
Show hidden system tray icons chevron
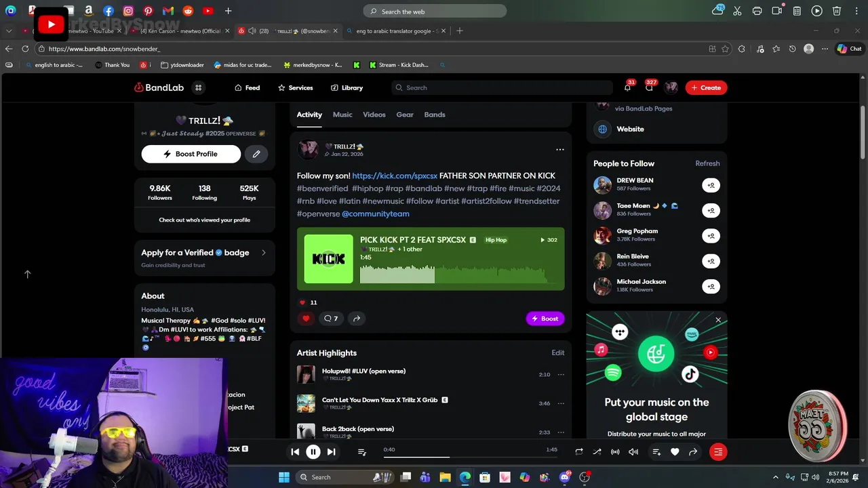coord(776,477)
